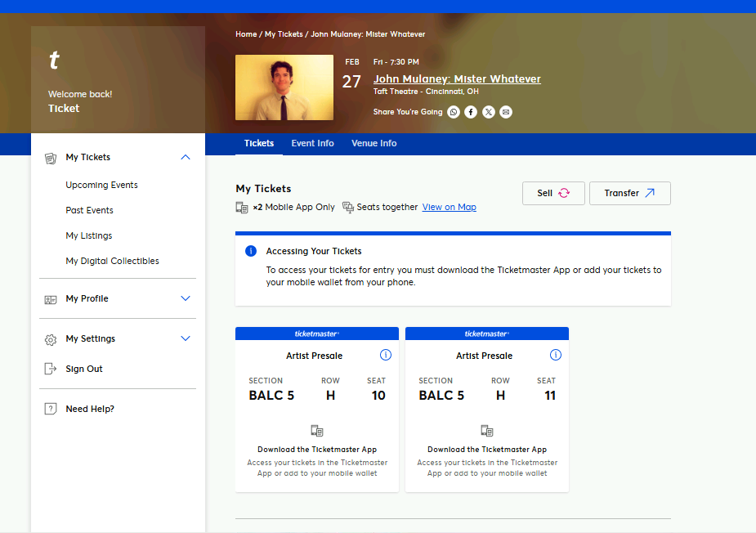Click the Seats together icon
The height and width of the screenshot is (533, 756).
[348, 208]
